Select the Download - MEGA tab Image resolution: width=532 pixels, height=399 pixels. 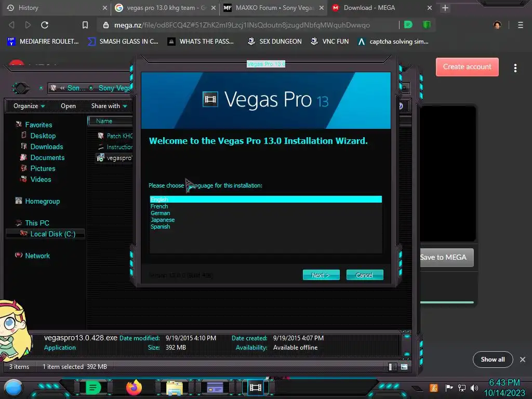pyautogui.click(x=382, y=8)
